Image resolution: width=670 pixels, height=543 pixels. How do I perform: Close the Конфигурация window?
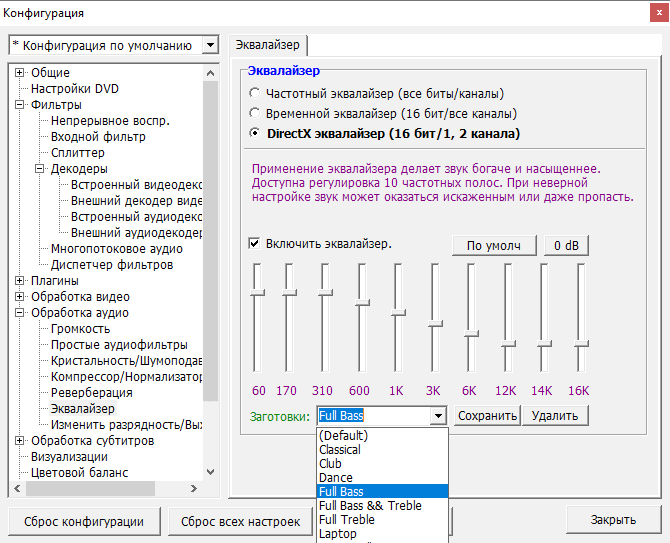[x=659, y=13]
